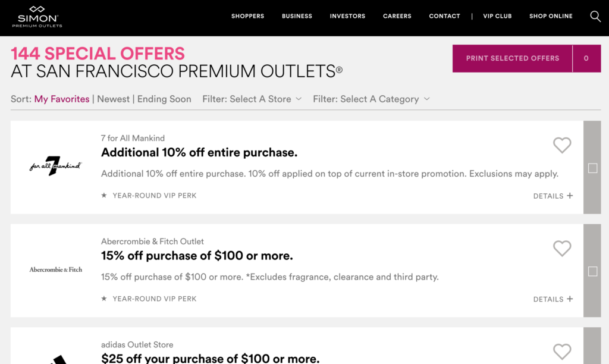Click Print Selected Offers button

513,58
